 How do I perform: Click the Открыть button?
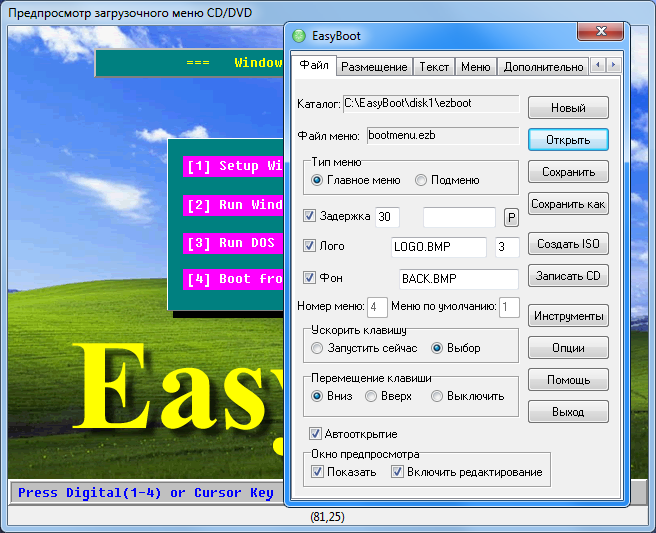pos(568,140)
